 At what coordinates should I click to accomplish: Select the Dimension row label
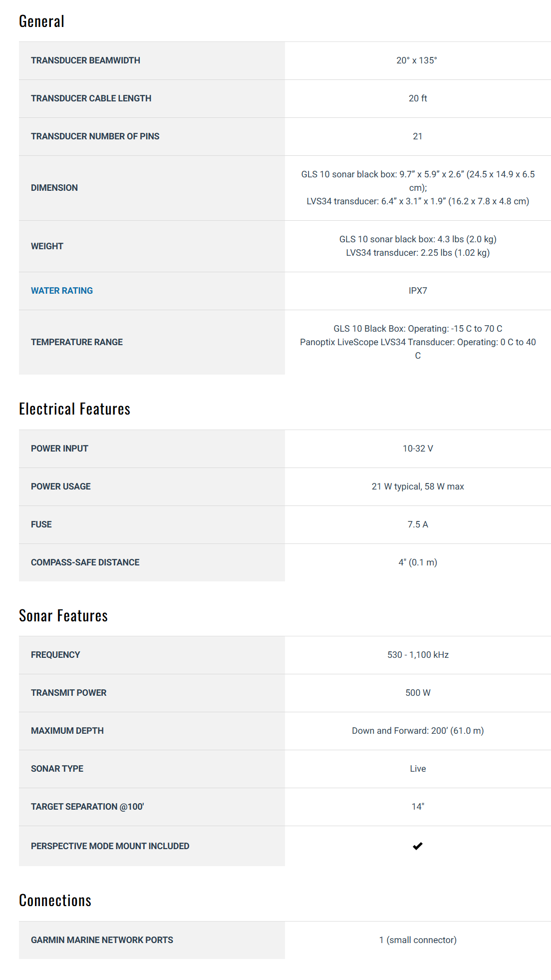54,188
